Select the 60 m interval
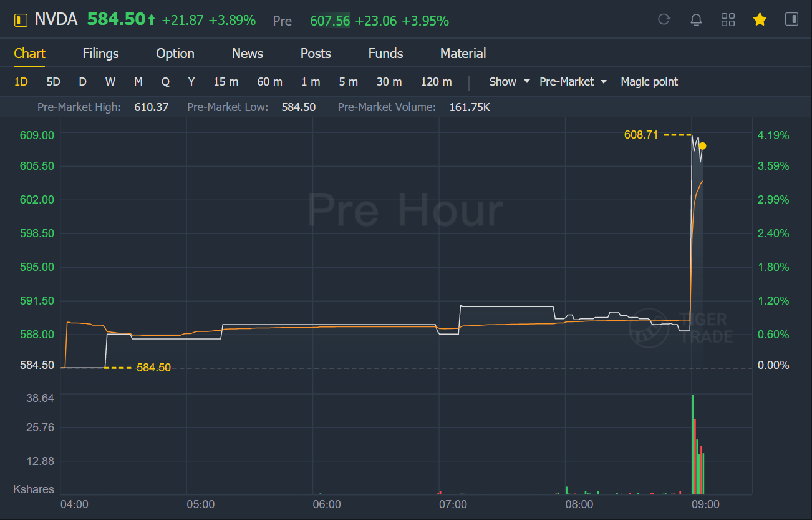812x520 pixels. click(x=269, y=82)
